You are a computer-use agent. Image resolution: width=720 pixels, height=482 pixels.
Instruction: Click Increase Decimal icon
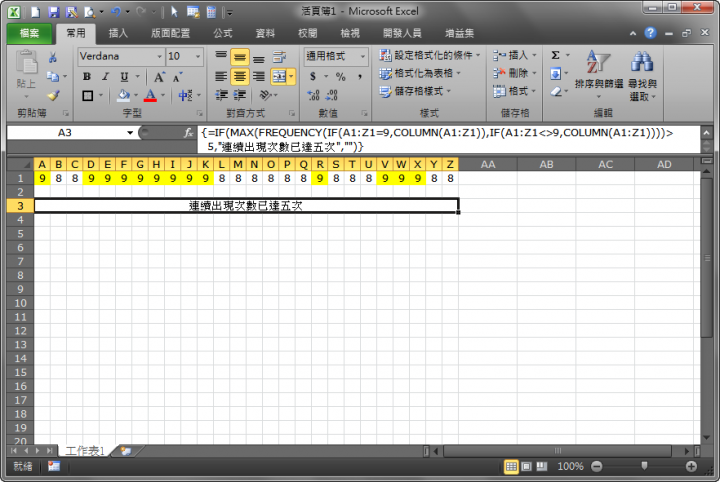pyautogui.click(x=313, y=95)
